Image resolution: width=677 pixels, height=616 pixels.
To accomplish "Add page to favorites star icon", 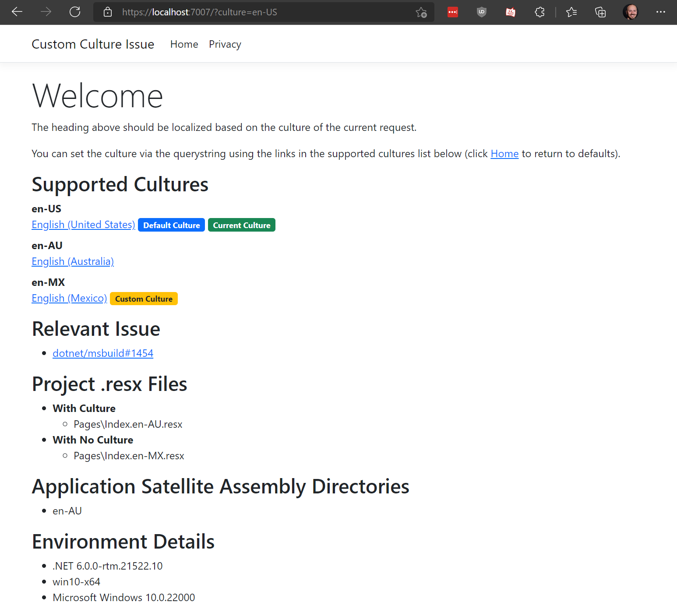I will 421,12.
